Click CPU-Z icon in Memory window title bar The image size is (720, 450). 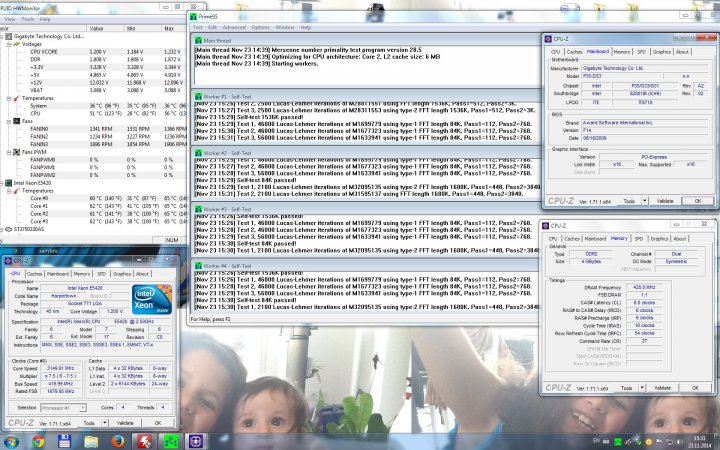[546, 226]
